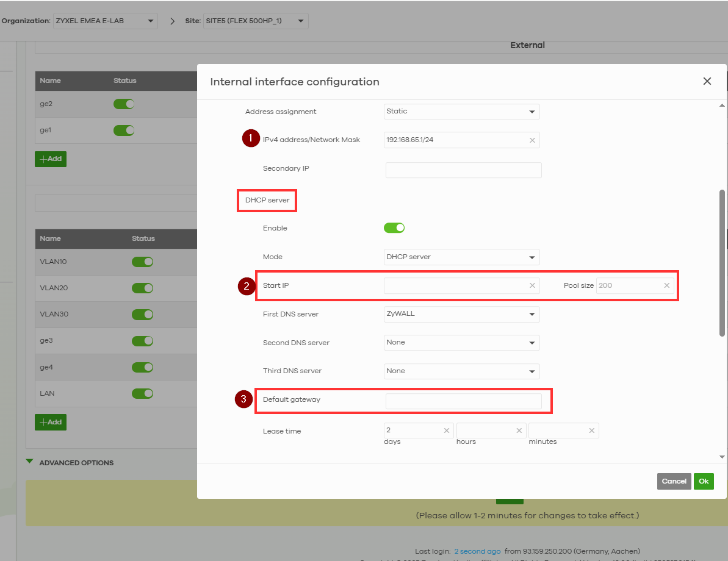This screenshot has width=728, height=561.
Task: Toggle the DHCP server Enable switch
Action: (394, 228)
